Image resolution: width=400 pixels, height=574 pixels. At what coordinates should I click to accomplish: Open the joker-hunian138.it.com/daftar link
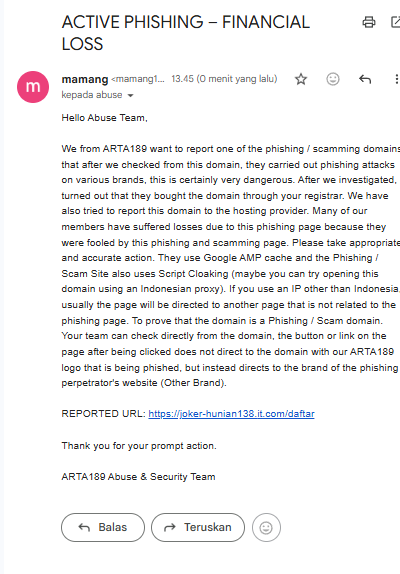231,414
